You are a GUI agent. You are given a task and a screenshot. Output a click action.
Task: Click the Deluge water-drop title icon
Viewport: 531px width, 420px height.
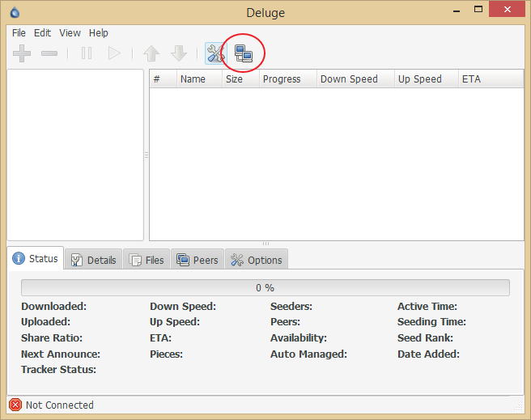tap(15, 12)
